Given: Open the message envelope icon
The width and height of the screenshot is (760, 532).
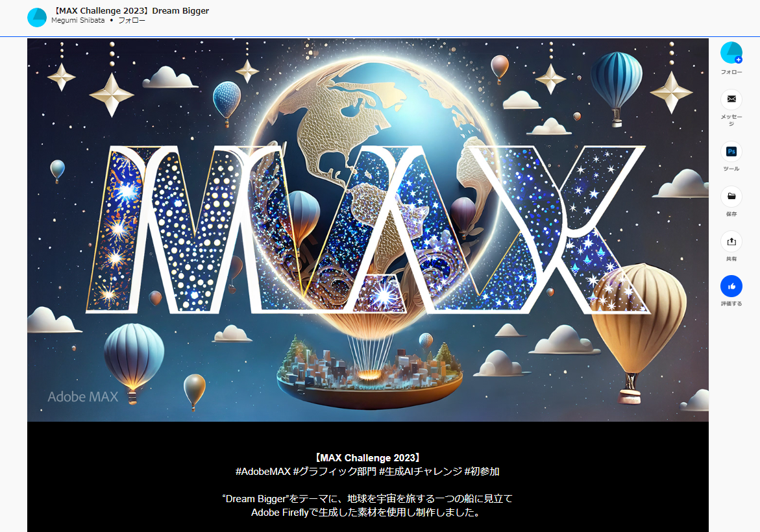Looking at the screenshot, I should point(731,99).
